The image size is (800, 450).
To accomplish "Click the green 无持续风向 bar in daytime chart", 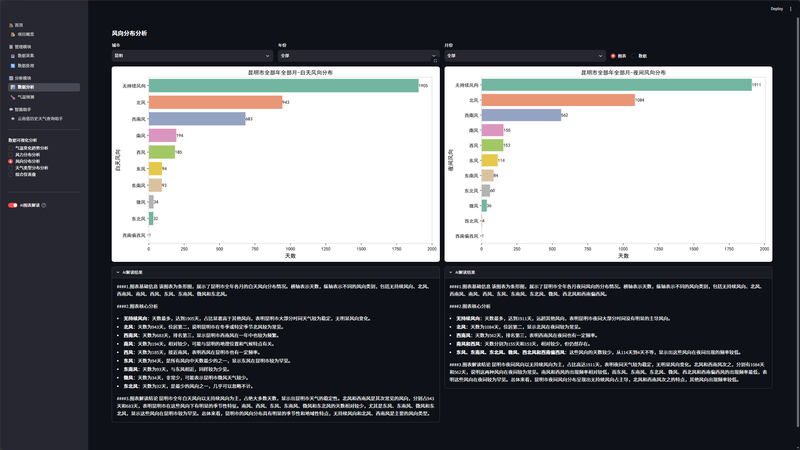I will [283, 86].
